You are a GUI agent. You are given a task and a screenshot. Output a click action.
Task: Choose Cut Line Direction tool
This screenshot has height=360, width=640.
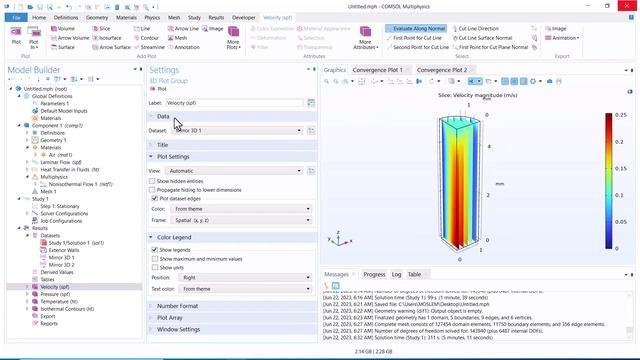[x=475, y=29]
